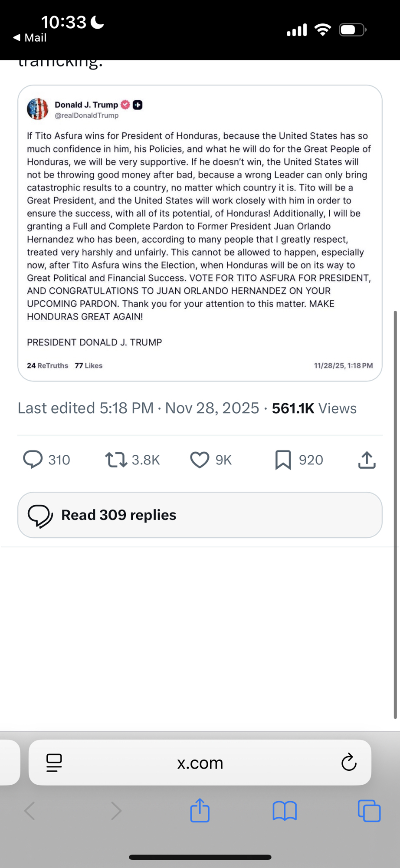Tap the share post upload icon

click(367, 460)
